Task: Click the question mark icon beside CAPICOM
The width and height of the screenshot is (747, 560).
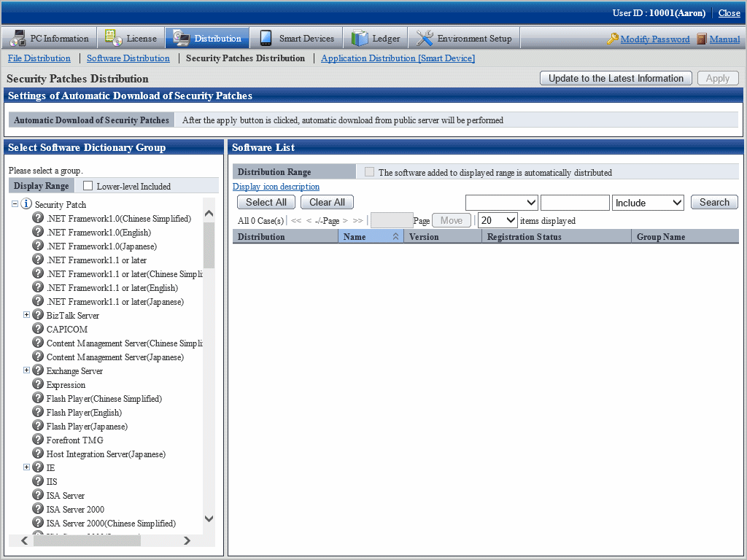Action: (x=39, y=329)
